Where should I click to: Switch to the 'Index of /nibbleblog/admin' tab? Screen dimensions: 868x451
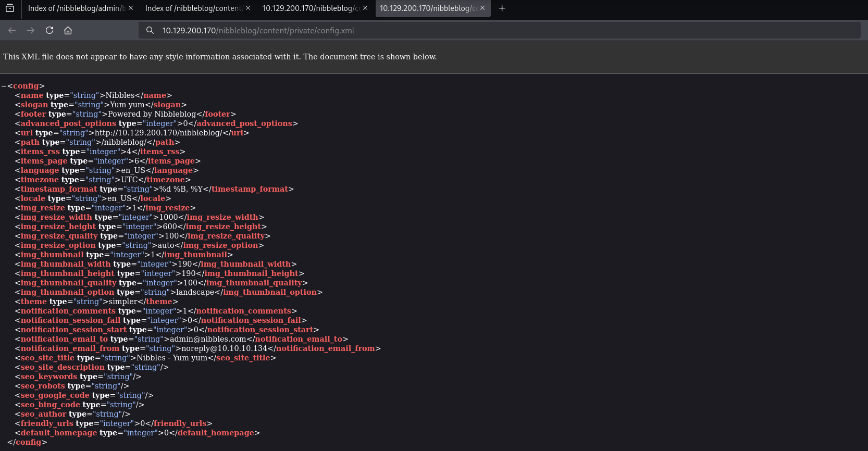(76, 8)
